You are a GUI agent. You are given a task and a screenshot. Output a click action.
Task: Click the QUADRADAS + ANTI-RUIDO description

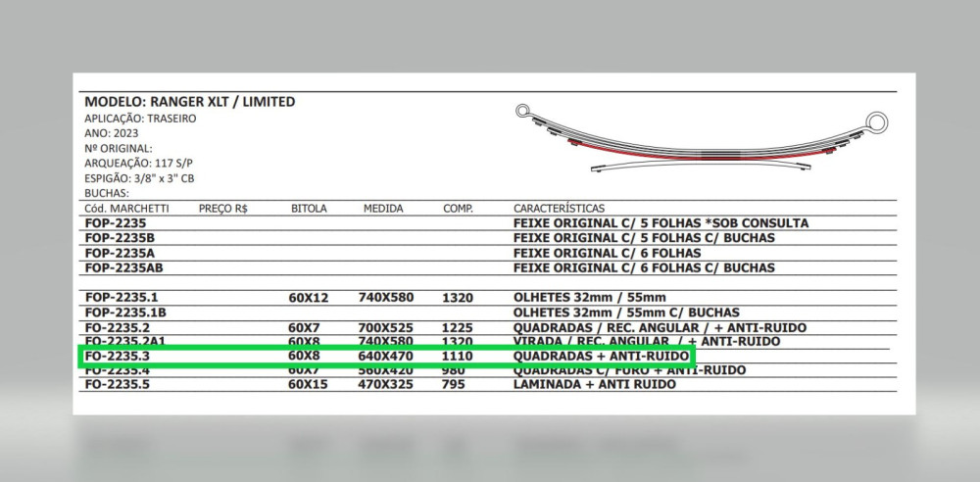[x=602, y=357]
